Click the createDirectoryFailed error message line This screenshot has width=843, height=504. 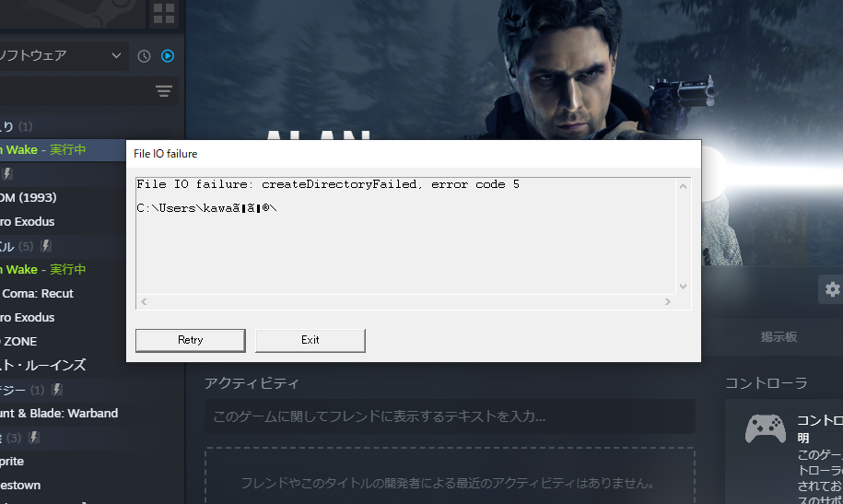click(x=328, y=184)
